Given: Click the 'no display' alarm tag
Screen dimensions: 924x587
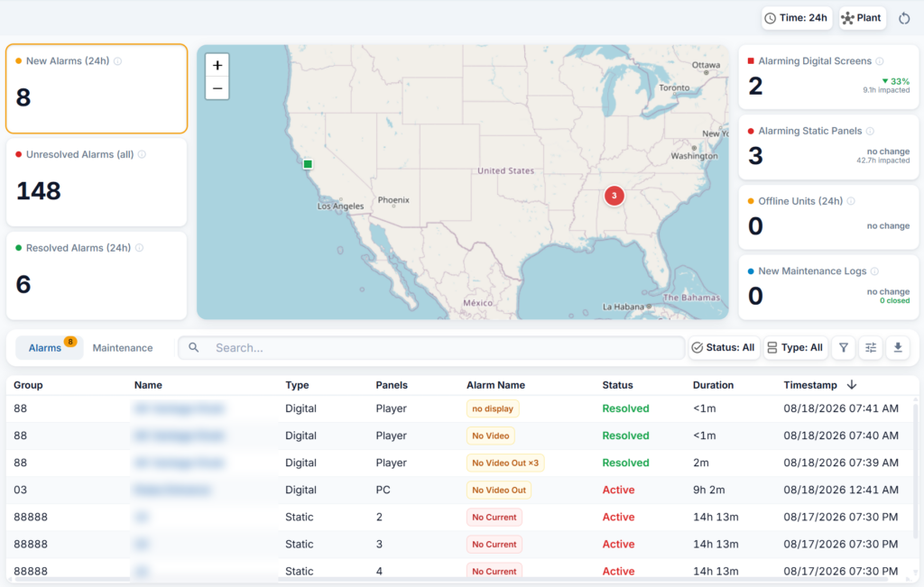Looking at the screenshot, I should [x=493, y=408].
